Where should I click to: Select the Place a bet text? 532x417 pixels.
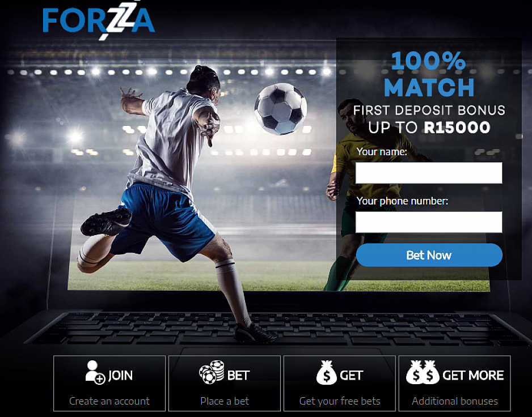coord(225,401)
